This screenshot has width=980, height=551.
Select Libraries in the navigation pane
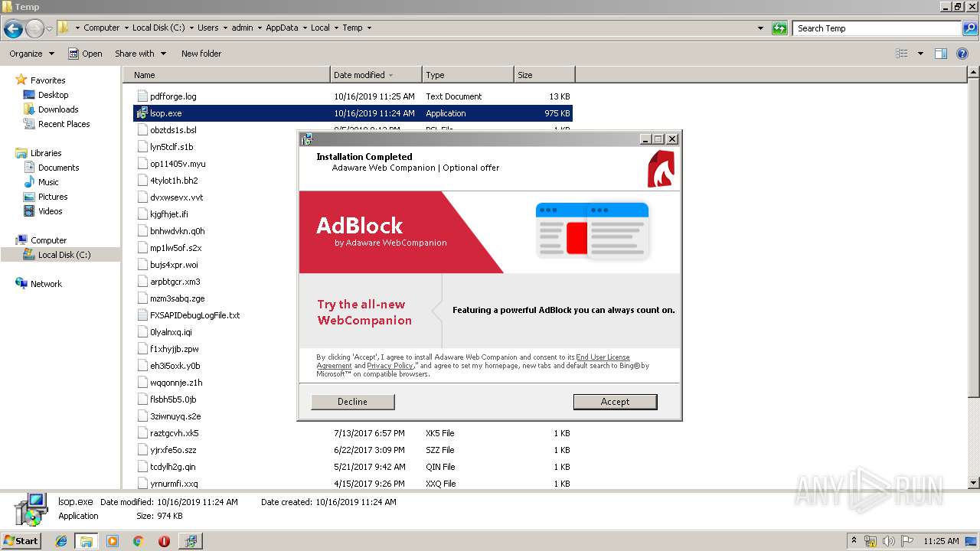pos(46,153)
